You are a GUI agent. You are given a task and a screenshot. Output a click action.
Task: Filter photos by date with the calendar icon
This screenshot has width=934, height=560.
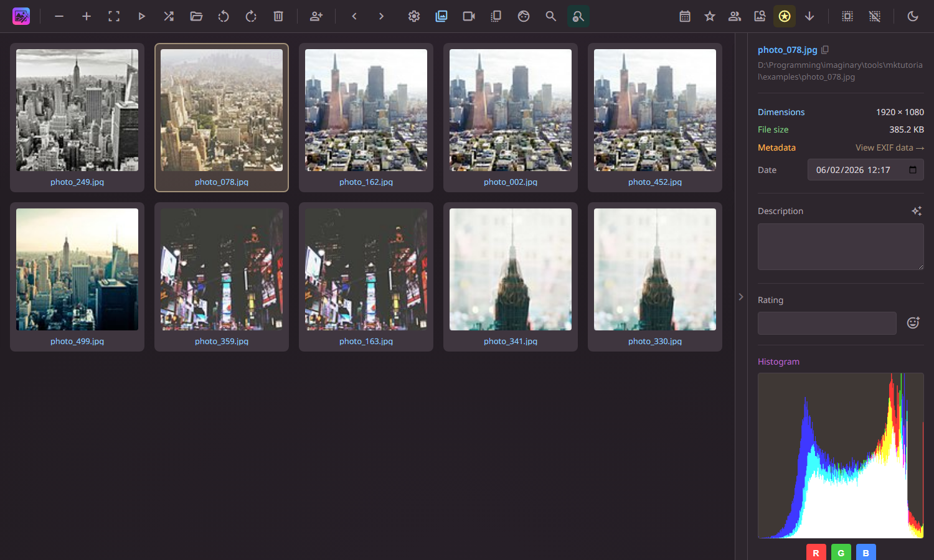[684, 16]
